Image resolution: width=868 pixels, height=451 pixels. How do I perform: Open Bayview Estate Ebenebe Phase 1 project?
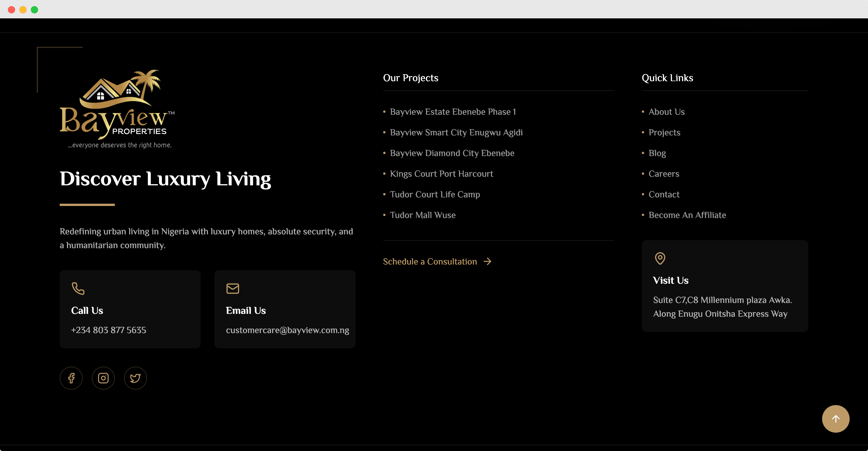tap(453, 112)
